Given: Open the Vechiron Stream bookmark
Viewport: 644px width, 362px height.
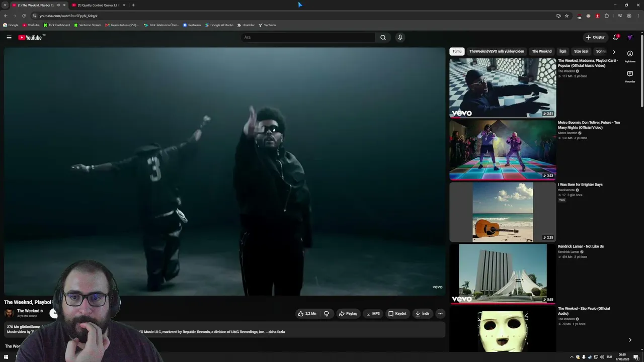Looking at the screenshot, I should (x=88, y=25).
